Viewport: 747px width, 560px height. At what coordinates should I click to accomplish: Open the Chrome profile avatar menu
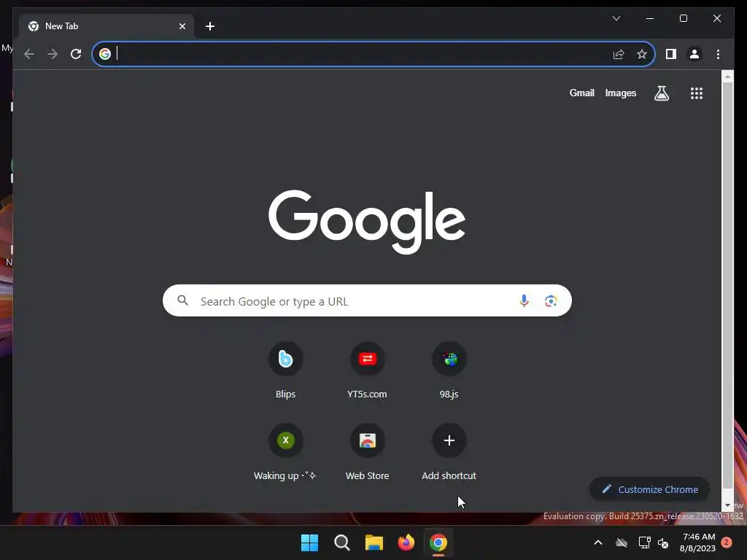(694, 54)
